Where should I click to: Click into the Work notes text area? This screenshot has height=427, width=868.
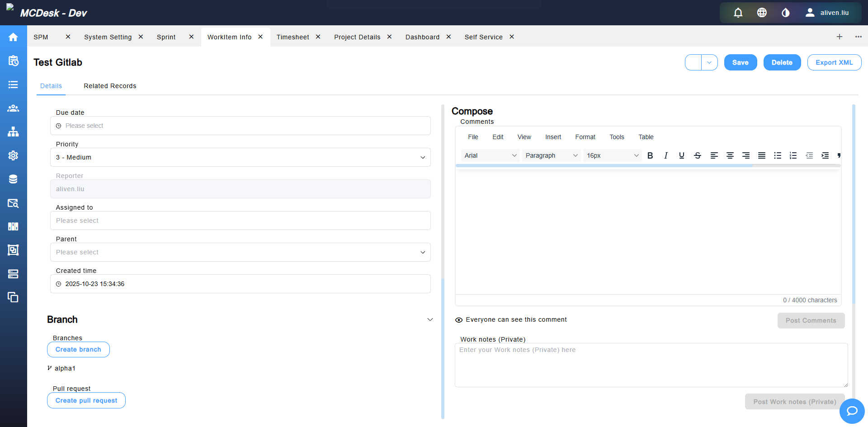tap(651, 365)
